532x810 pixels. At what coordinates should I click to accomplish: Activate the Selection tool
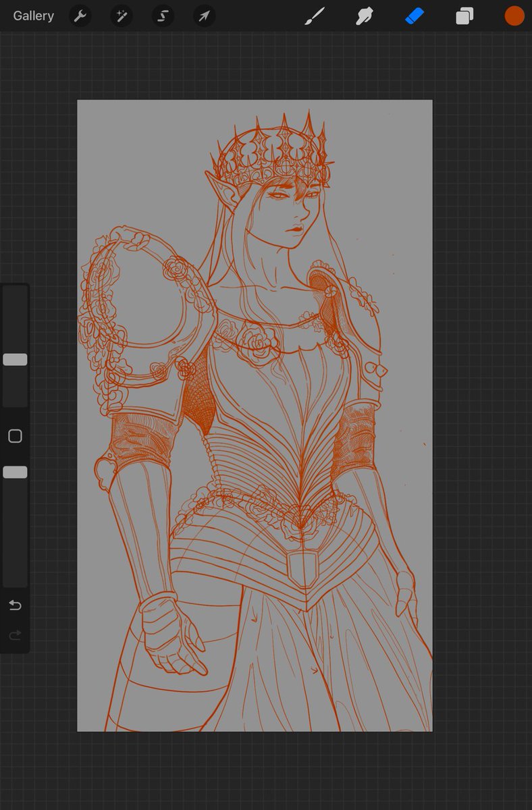coord(163,16)
